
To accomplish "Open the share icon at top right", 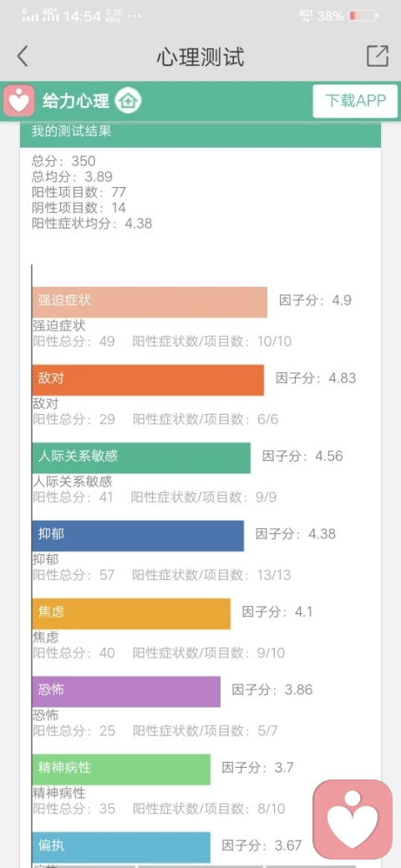I will pyautogui.click(x=377, y=56).
